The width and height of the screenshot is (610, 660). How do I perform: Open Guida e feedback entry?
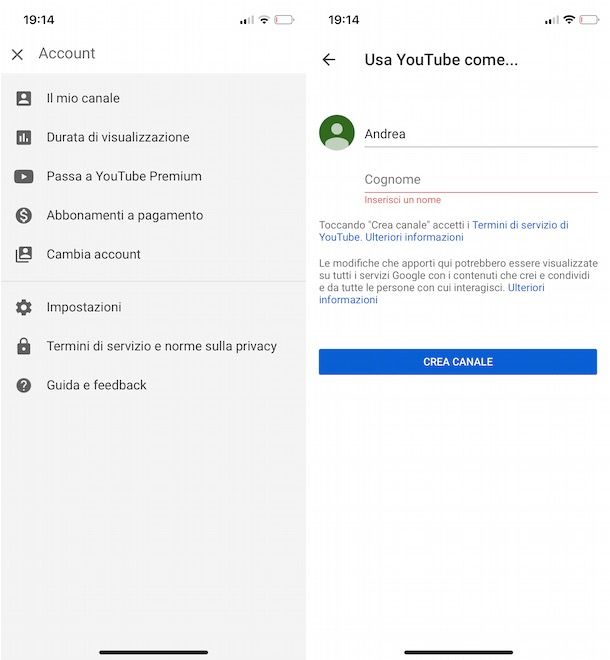click(153, 385)
